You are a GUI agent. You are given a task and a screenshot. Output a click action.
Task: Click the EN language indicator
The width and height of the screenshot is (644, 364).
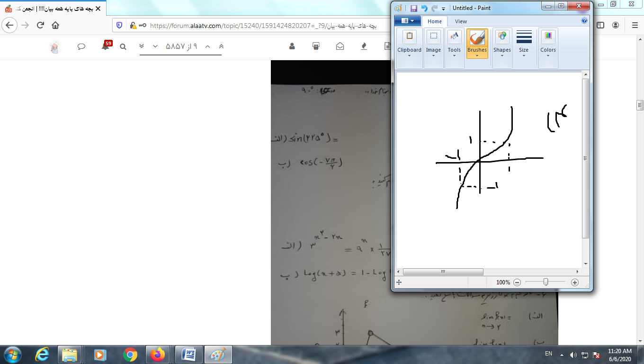[x=548, y=354]
